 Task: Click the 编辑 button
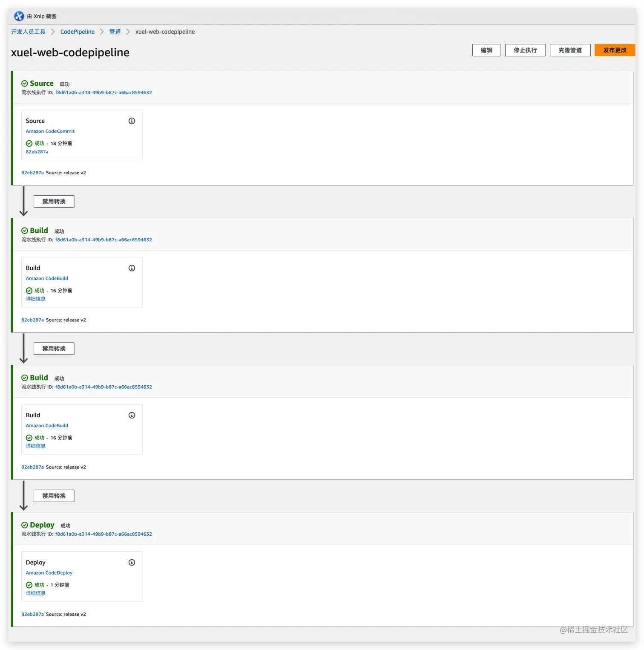coord(486,50)
